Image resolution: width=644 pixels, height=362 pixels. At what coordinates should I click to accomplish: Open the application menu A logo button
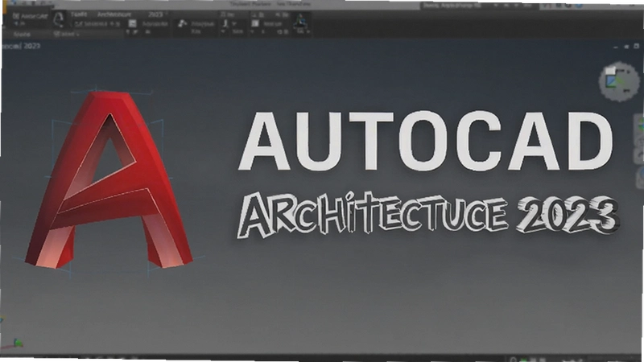[x=59, y=19]
